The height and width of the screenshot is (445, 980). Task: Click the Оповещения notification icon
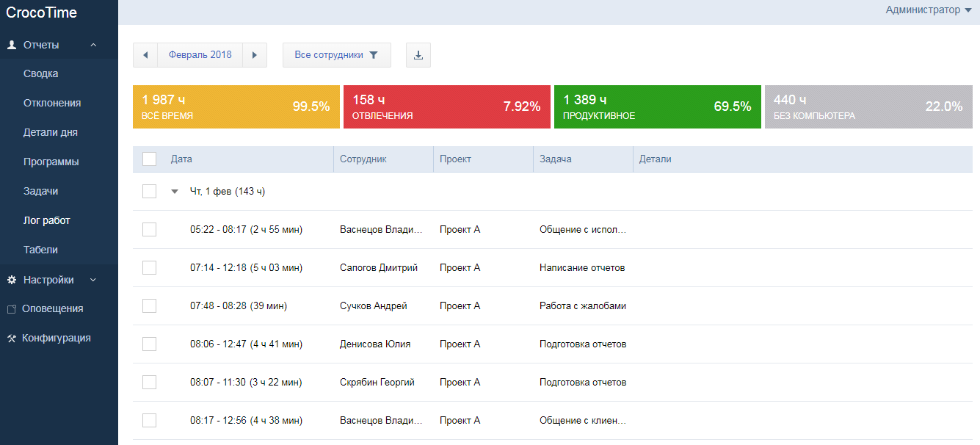12,309
